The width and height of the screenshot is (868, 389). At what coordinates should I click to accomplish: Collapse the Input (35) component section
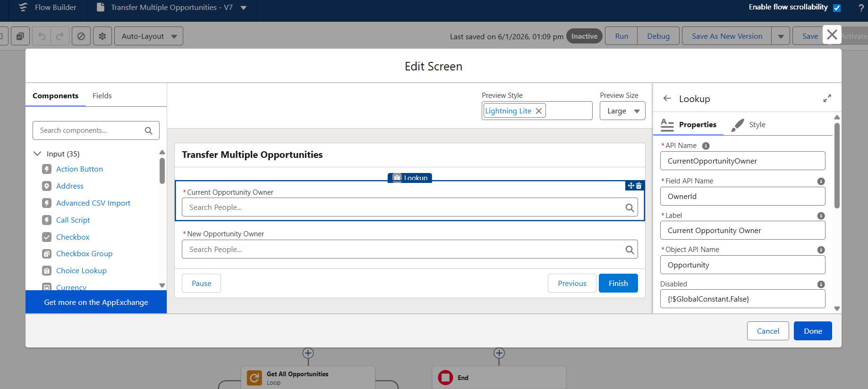(x=37, y=154)
